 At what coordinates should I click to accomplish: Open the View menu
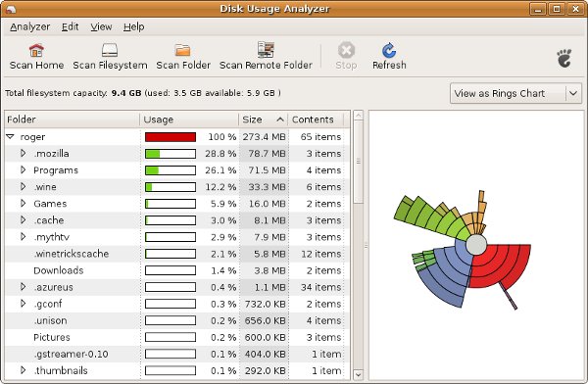101,27
